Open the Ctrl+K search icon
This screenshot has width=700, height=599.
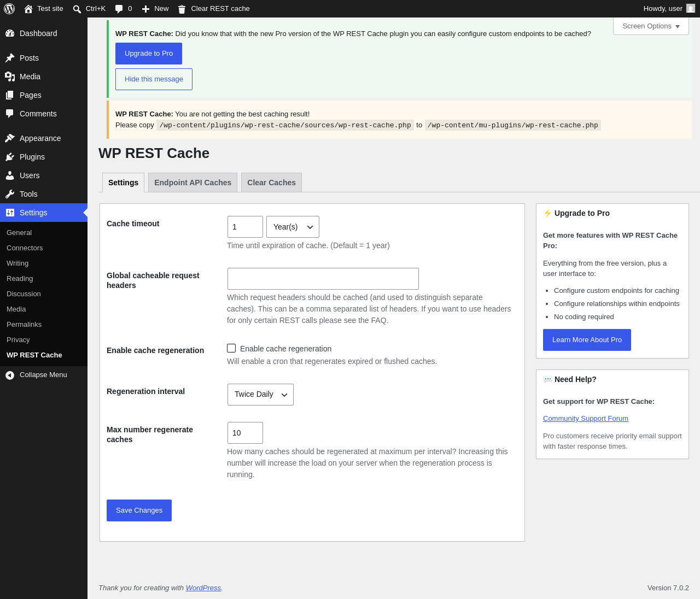coord(77,9)
